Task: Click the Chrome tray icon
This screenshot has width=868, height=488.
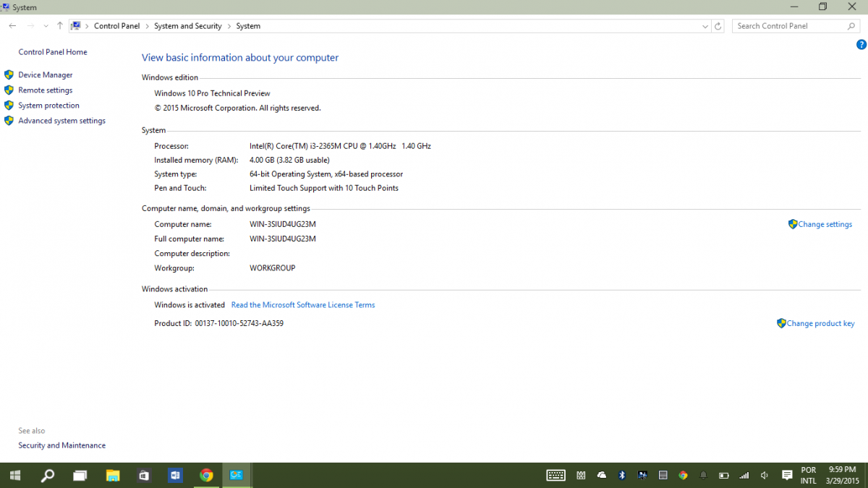Action: pyautogui.click(x=683, y=475)
